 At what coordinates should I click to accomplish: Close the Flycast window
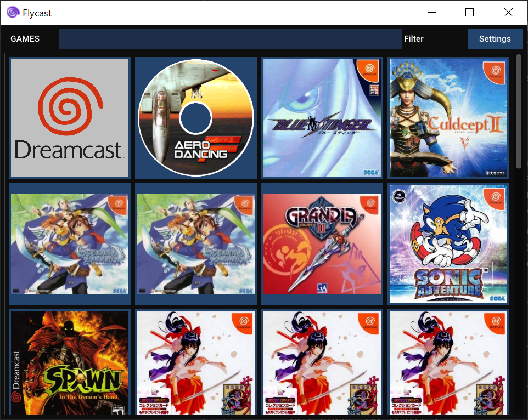click(x=508, y=13)
